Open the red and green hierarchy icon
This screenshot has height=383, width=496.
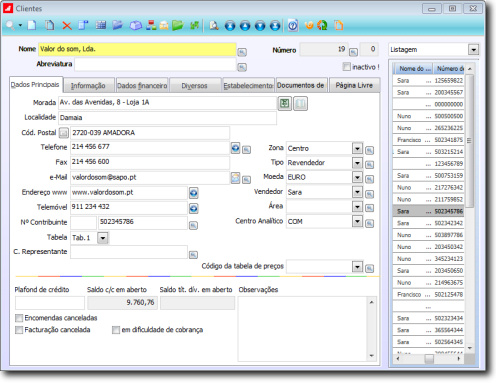point(151,25)
